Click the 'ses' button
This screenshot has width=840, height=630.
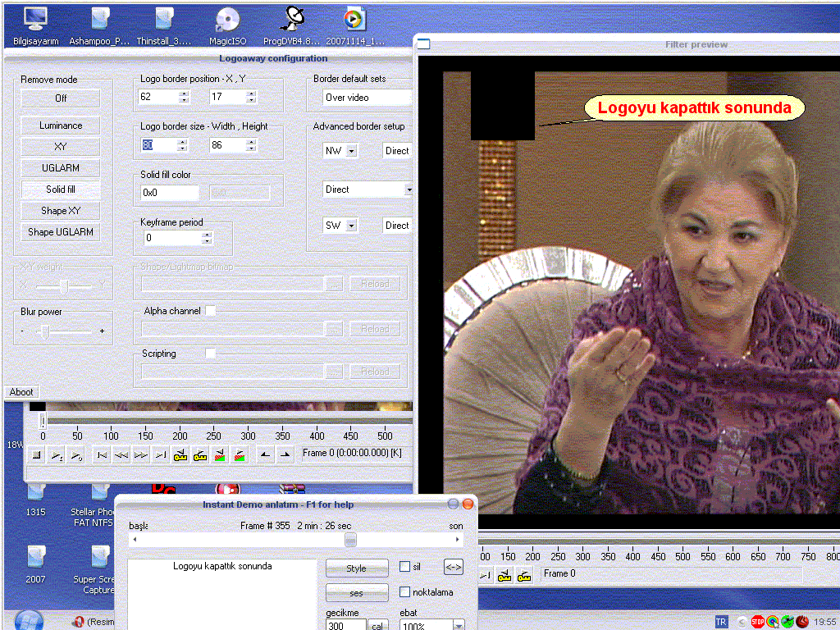(357, 593)
